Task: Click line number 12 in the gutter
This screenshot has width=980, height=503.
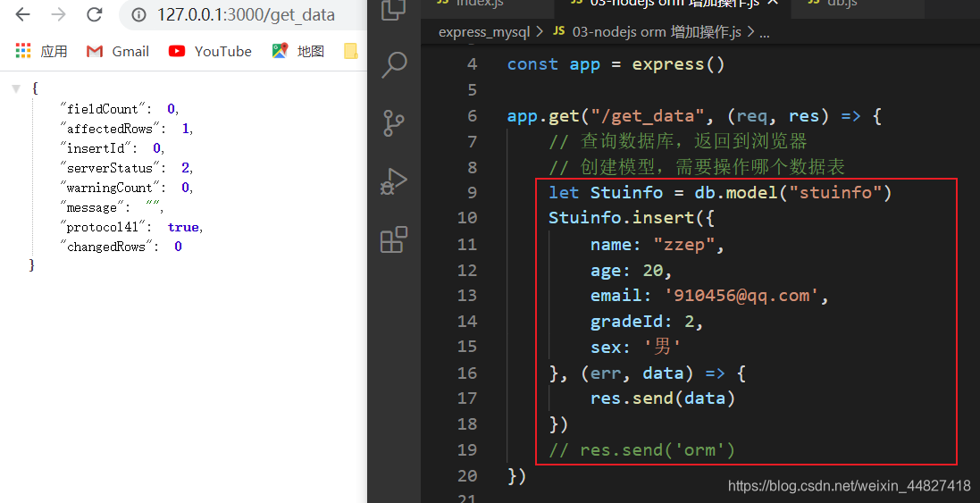Action: click(x=467, y=270)
